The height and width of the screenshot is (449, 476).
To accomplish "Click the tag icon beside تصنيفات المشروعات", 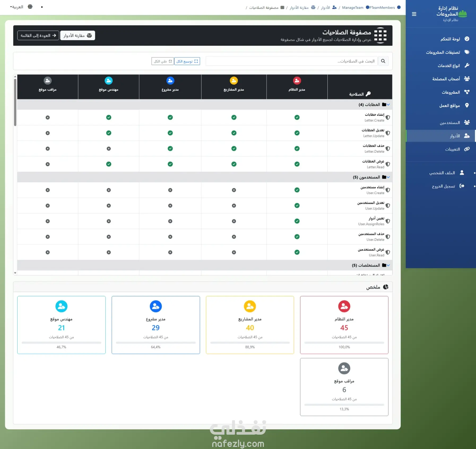I will (x=467, y=52).
